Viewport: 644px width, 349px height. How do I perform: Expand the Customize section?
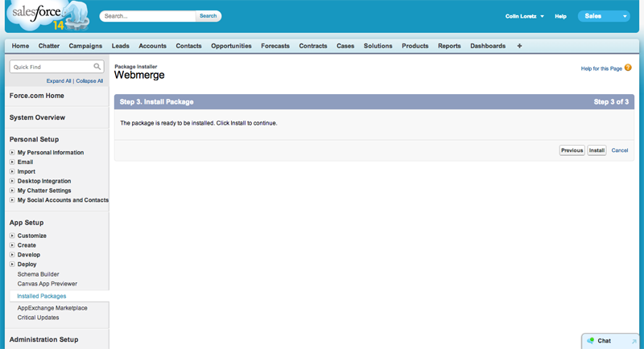pos(12,236)
